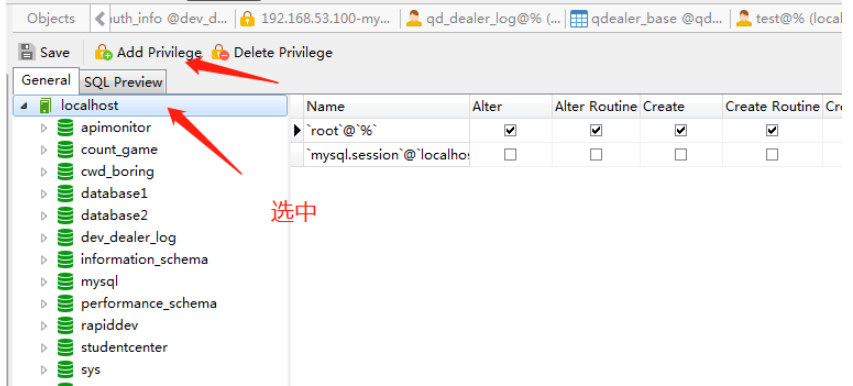
Task: Check Create for mysql.session@localhost
Action: coord(681,155)
